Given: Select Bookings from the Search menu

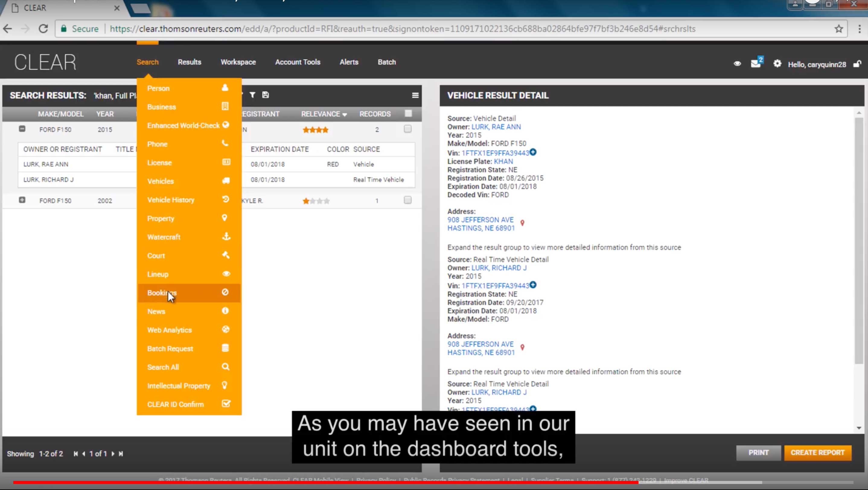Looking at the screenshot, I should tap(162, 293).
